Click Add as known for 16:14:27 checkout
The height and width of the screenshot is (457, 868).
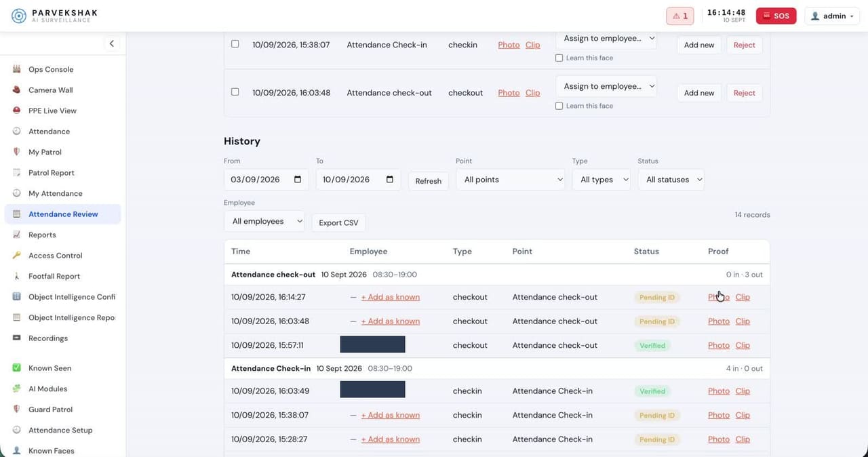tap(391, 297)
